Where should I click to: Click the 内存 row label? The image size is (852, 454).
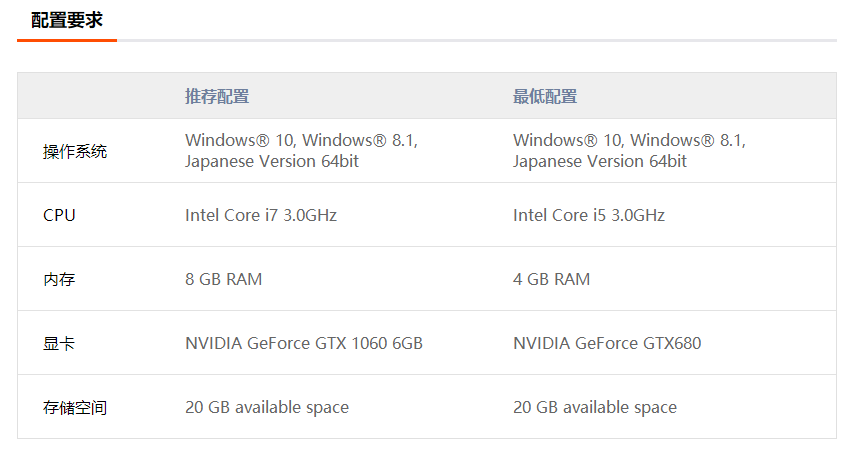coord(59,279)
